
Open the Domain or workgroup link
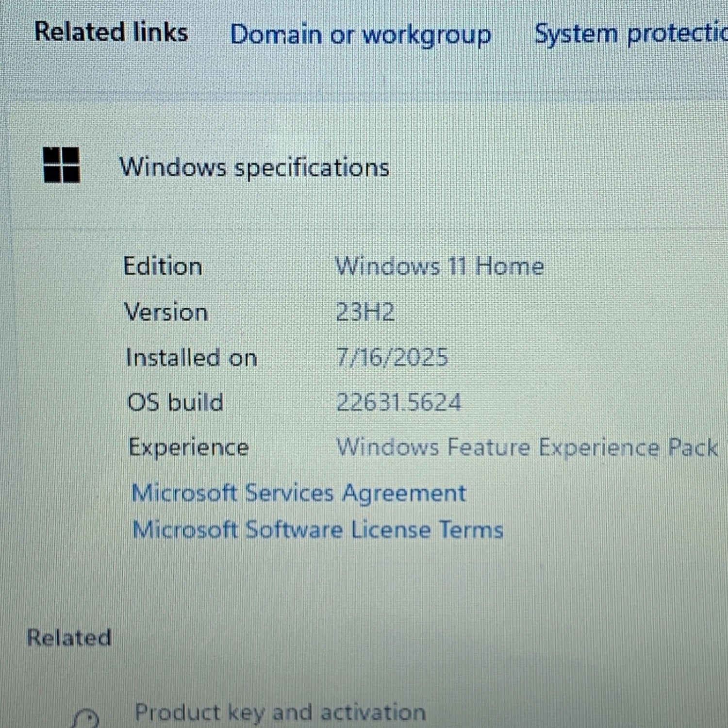point(361,35)
